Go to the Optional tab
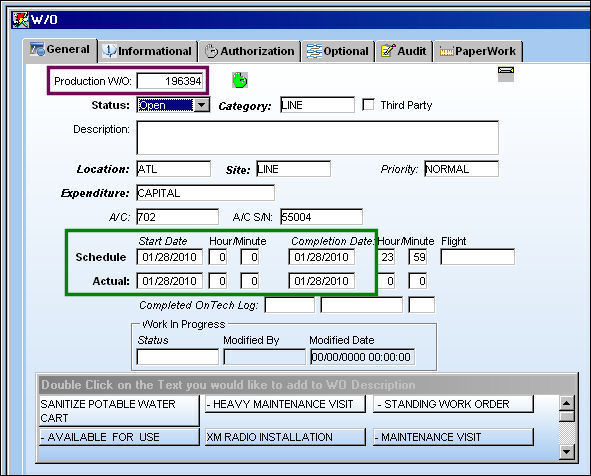Image resolution: width=591 pixels, height=476 pixels. [338, 51]
